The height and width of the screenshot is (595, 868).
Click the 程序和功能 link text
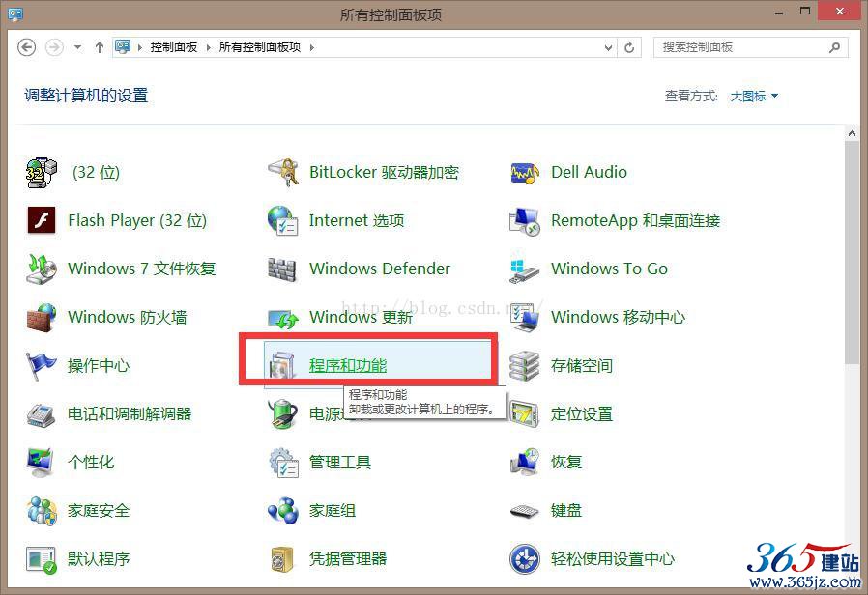pyautogui.click(x=348, y=365)
